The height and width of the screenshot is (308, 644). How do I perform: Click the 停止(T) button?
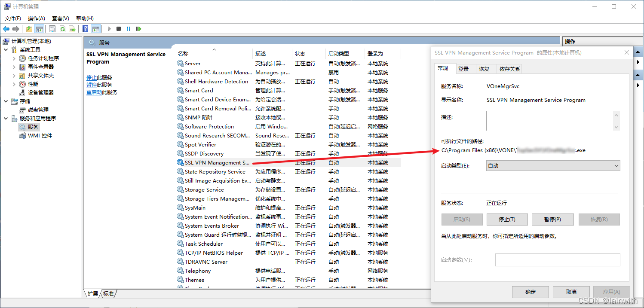[x=507, y=219]
